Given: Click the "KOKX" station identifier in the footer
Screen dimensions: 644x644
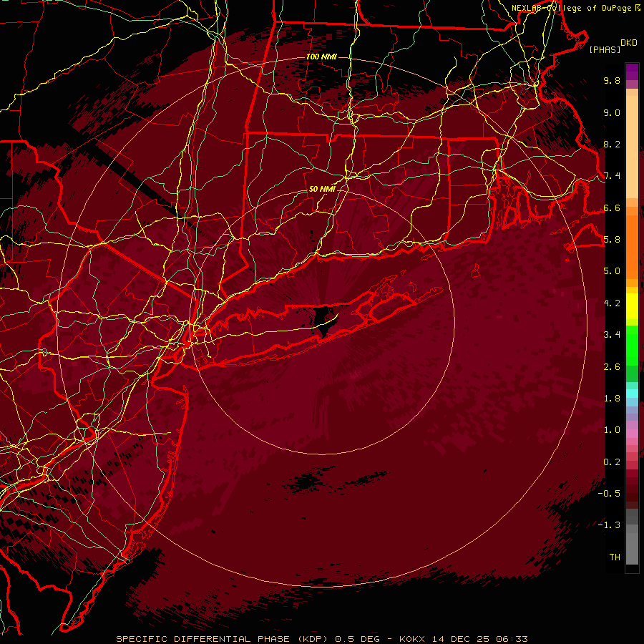Looking at the screenshot, I should point(413,639).
